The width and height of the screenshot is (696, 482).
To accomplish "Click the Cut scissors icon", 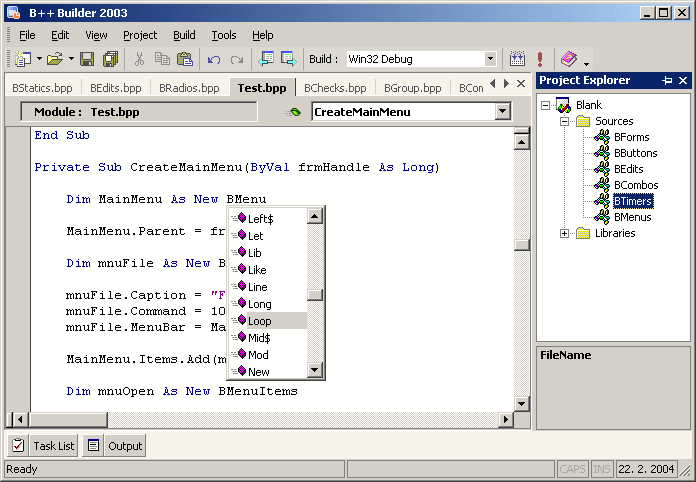I will [x=139, y=59].
